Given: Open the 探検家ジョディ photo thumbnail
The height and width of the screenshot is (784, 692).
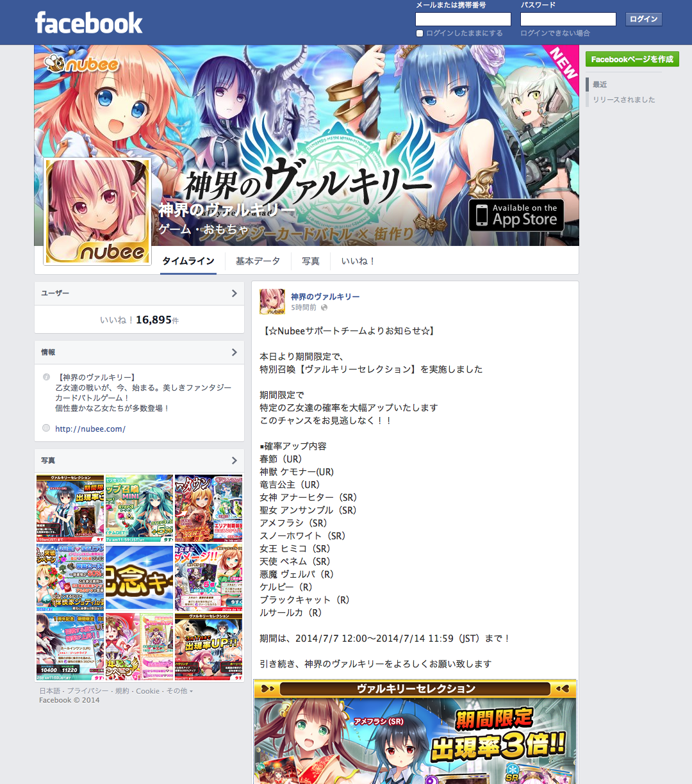Looking at the screenshot, I should pos(70,578).
